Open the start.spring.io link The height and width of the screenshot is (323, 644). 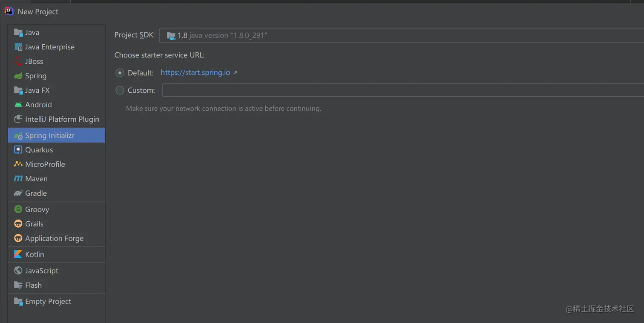click(195, 72)
